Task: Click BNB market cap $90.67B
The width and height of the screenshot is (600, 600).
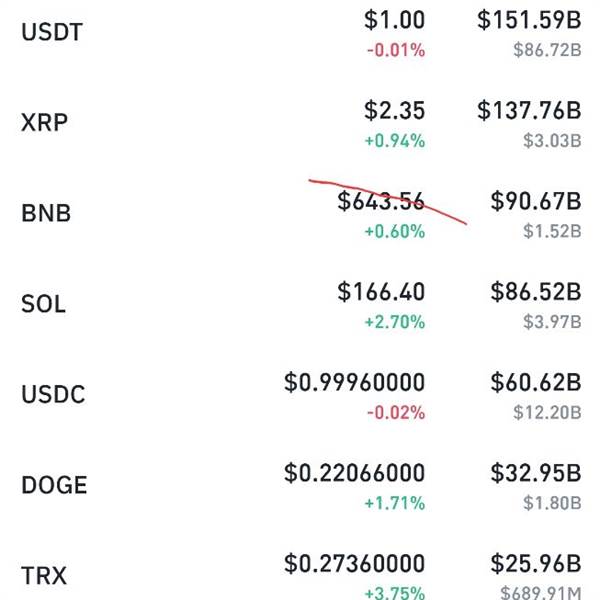Action: 536,201
